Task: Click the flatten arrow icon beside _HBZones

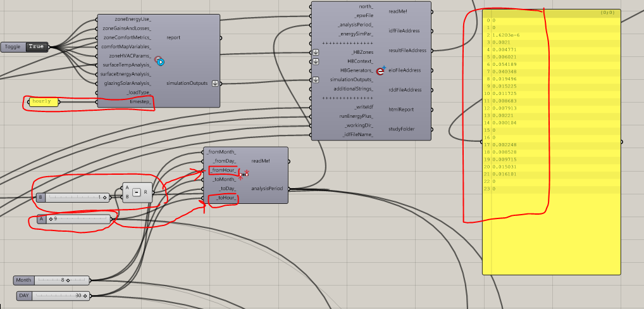Action: point(316,52)
